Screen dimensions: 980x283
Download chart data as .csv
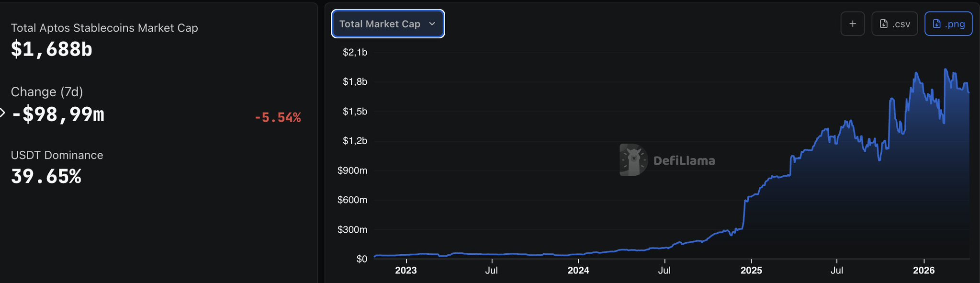pyautogui.click(x=894, y=24)
